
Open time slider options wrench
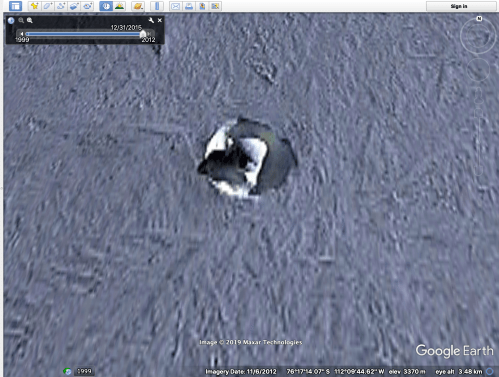151,20
